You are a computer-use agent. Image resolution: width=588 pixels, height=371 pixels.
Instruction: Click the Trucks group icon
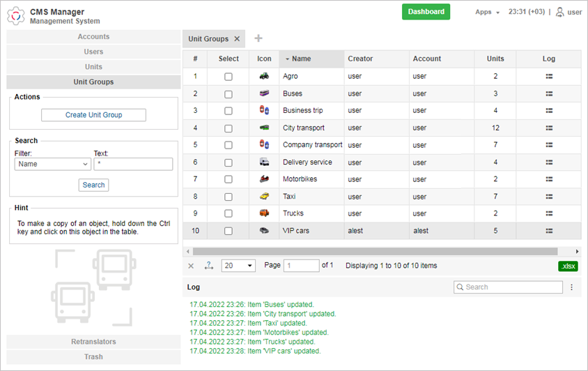(x=264, y=213)
